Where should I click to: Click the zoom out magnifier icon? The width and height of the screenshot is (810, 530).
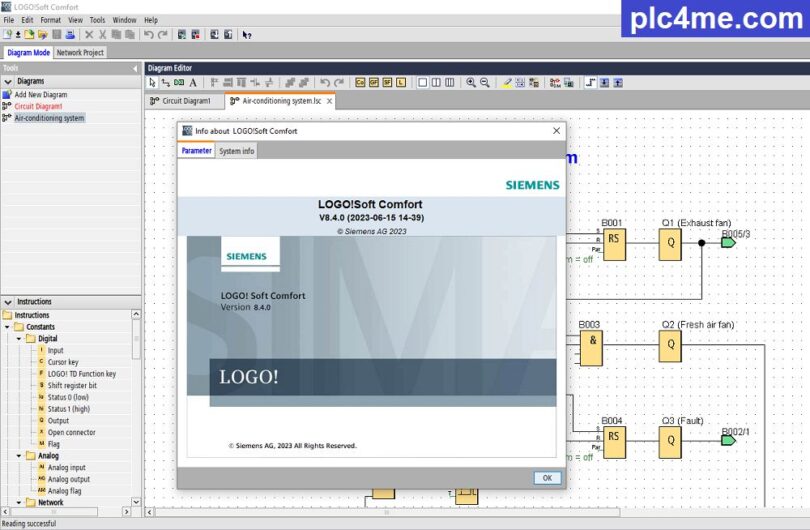485,83
